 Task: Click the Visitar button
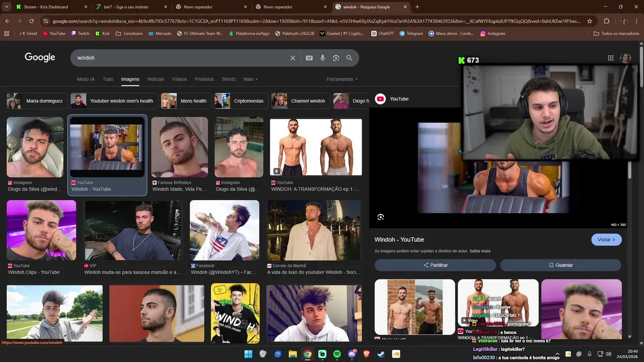606,240
